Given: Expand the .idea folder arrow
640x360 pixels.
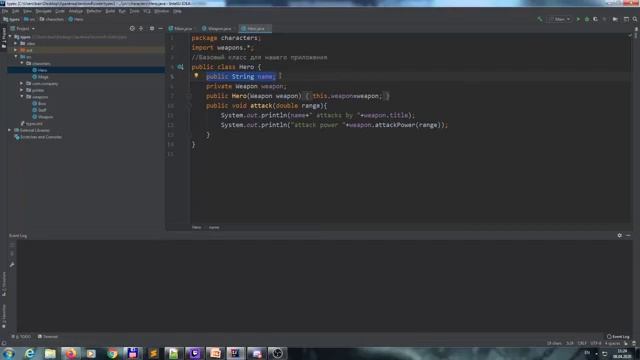Looking at the screenshot, I should point(16,43).
